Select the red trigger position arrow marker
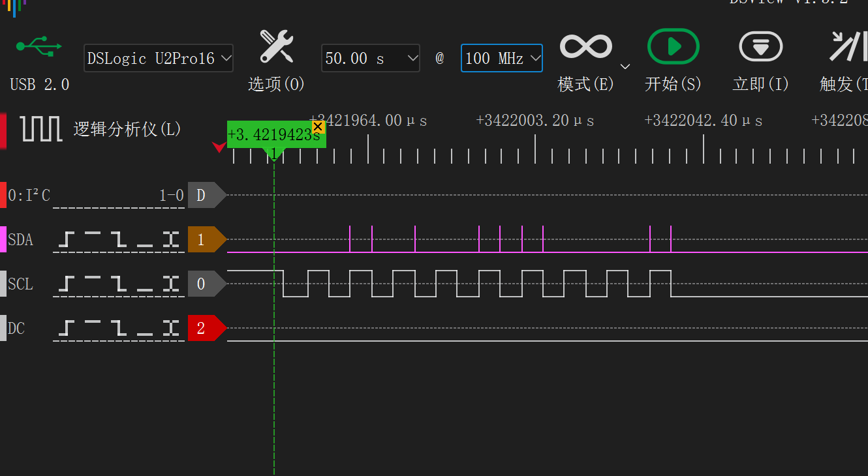The image size is (868, 476). tap(219, 147)
